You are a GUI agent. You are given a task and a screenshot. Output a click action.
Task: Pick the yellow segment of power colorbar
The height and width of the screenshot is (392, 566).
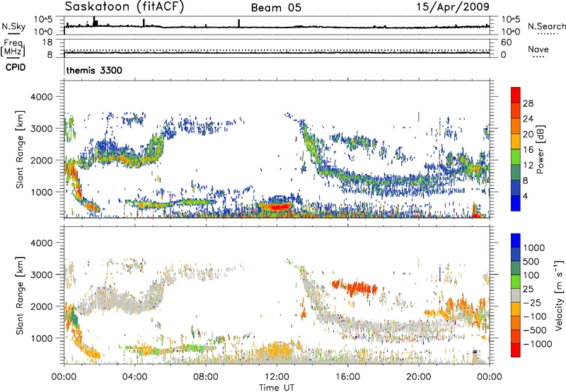coord(516,142)
